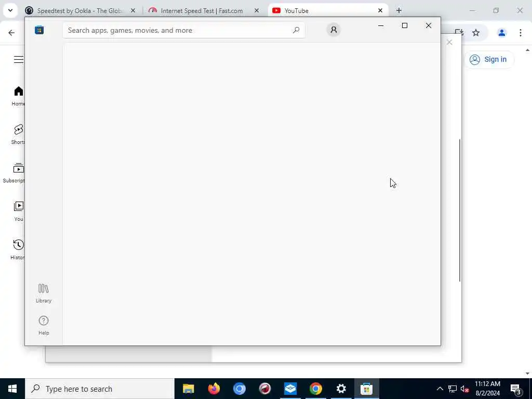This screenshot has width=532, height=399.
Task: Click network status tray icon
Action: pos(453,389)
